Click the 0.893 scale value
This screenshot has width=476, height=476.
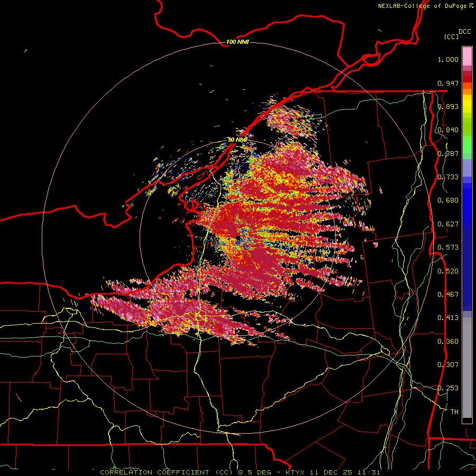click(x=448, y=106)
